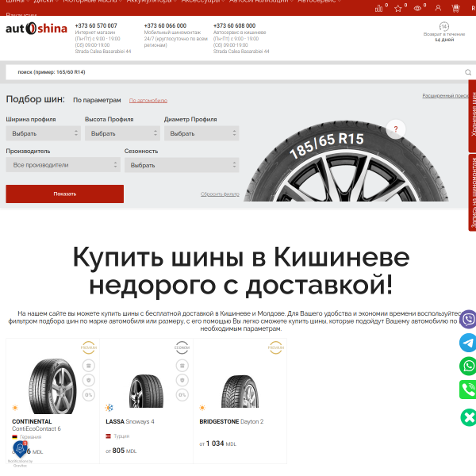Open the Telegram chat icon
The width and height of the screenshot is (476, 476).
pyautogui.click(x=468, y=343)
